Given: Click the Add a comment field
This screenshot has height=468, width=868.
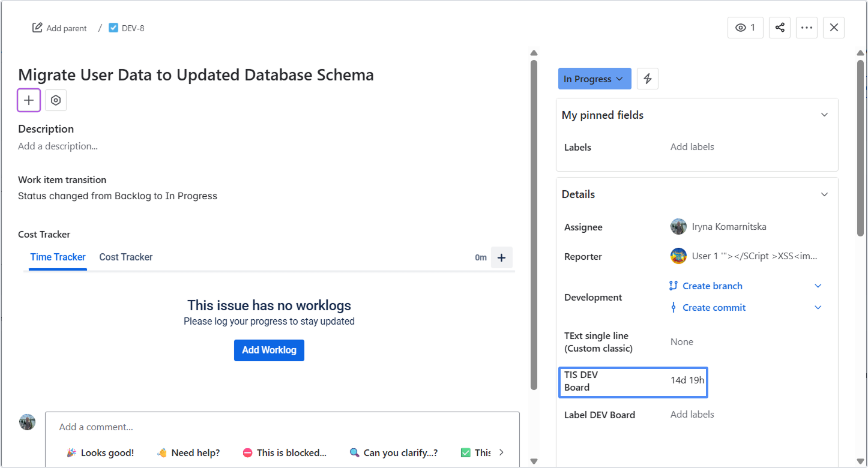Looking at the screenshot, I should point(282,427).
